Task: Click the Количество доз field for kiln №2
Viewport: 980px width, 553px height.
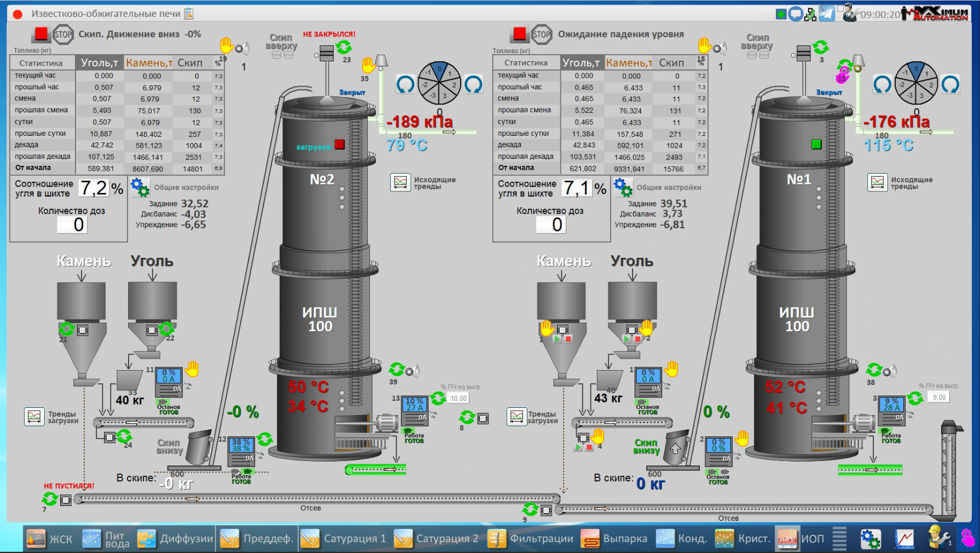Action: [x=73, y=224]
